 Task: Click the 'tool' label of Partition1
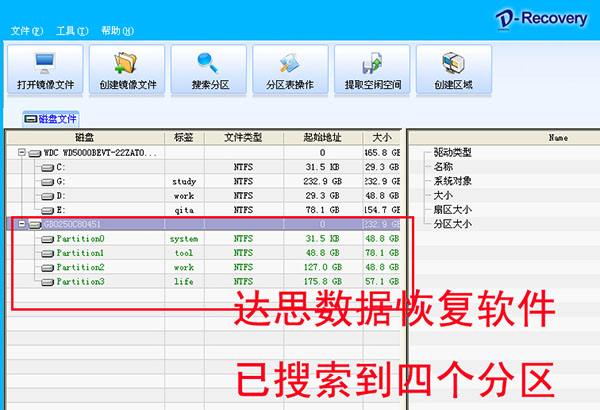click(x=184, y=253)
